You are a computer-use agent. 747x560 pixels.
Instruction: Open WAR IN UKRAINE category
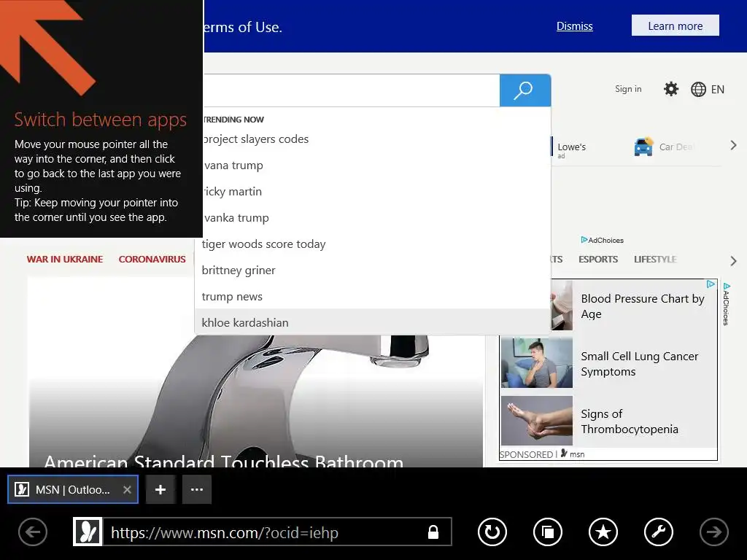[x=65, y=260]
